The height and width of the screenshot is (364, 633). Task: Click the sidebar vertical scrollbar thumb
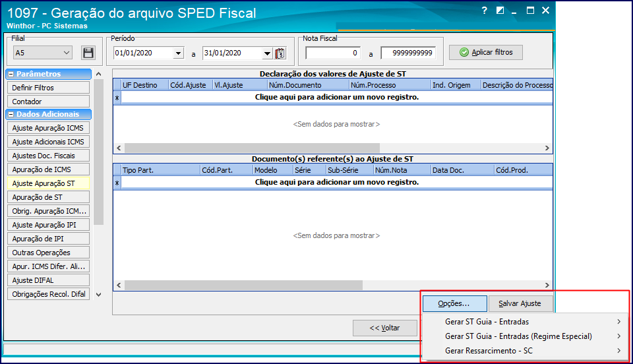[98, 152]
